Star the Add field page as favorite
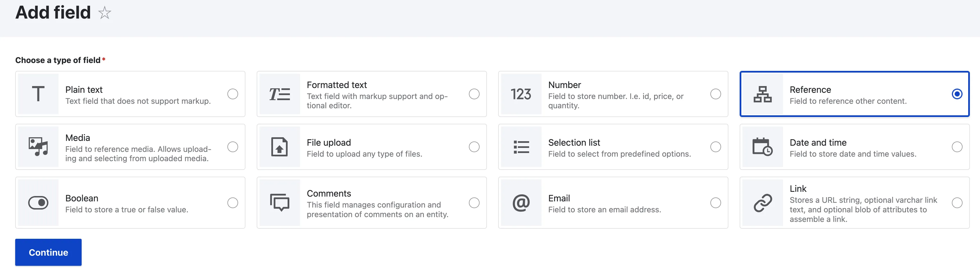 [104, 13]
